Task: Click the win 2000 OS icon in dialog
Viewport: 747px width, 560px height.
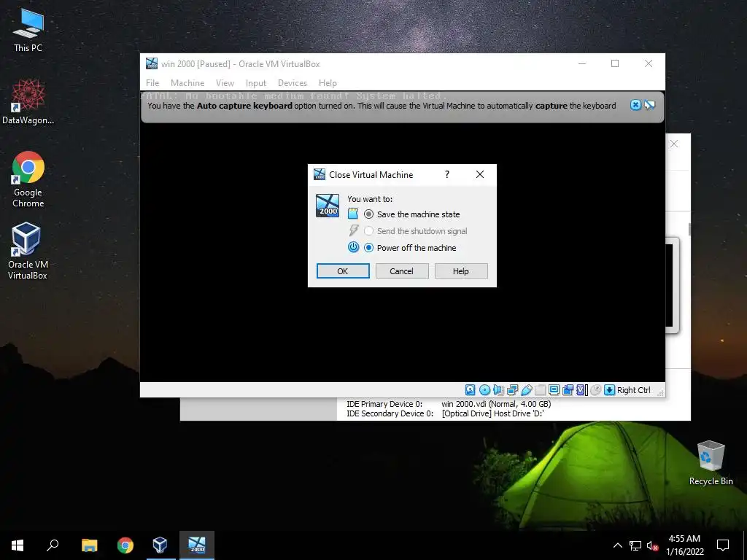Action: tap(328, 206)
